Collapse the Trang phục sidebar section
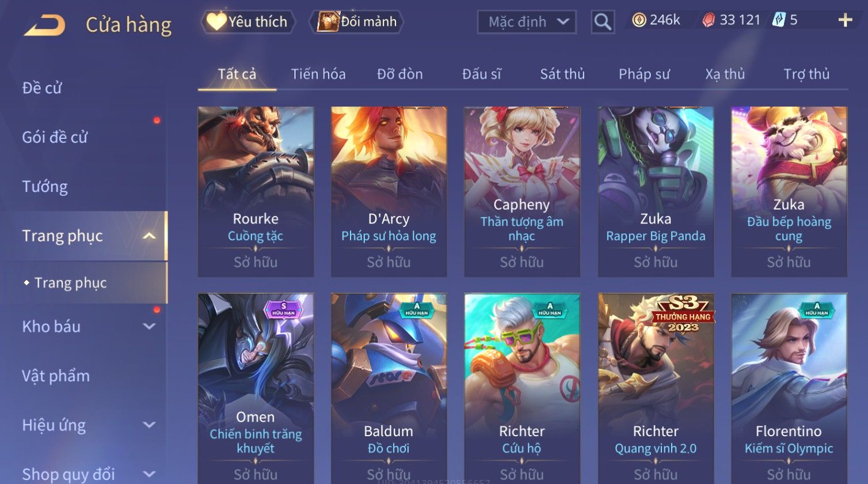Image resolution: width=868 pixels, height=484 pixels. 149,236
